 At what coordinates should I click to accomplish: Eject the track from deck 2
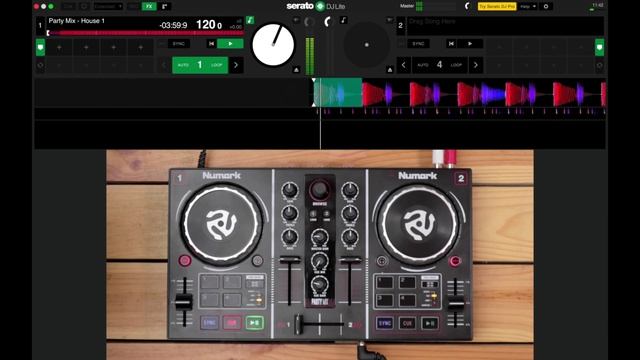[390, 70]
